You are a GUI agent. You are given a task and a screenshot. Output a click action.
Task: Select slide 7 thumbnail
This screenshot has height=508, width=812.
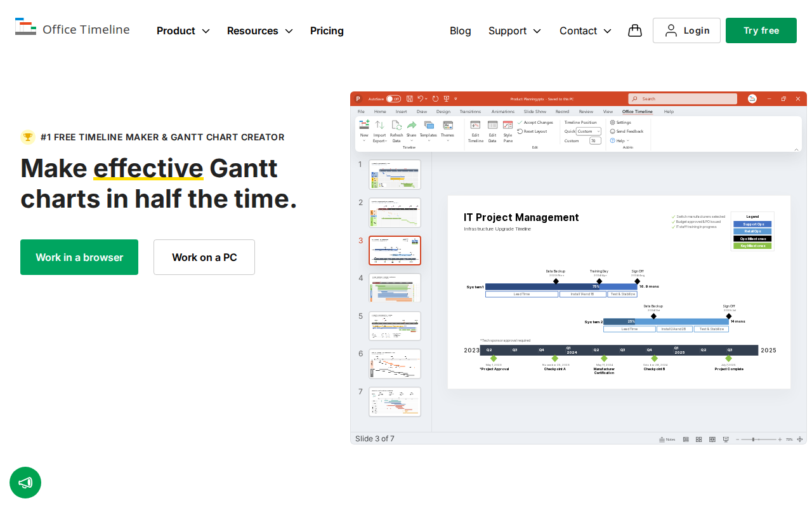point(395,402)
